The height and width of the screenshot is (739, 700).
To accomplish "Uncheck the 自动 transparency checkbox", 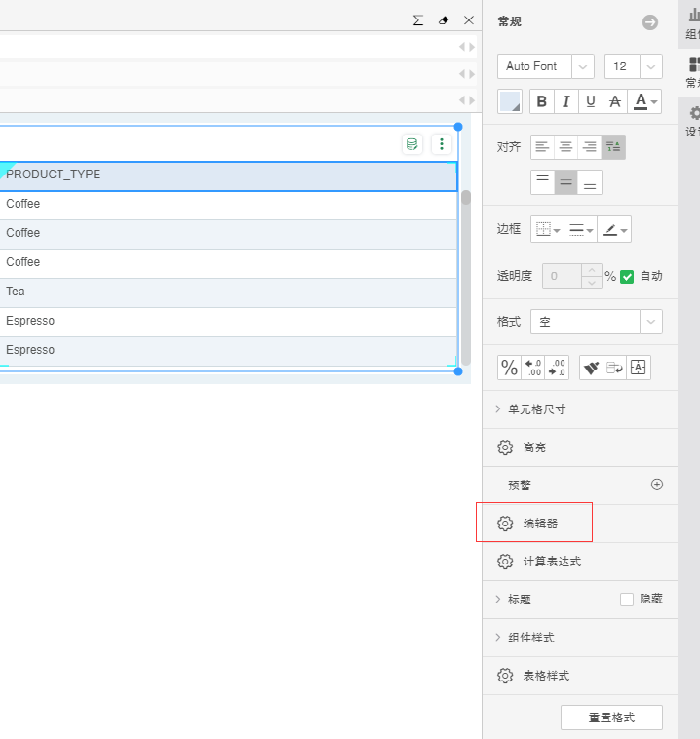I will coord(627,276).
